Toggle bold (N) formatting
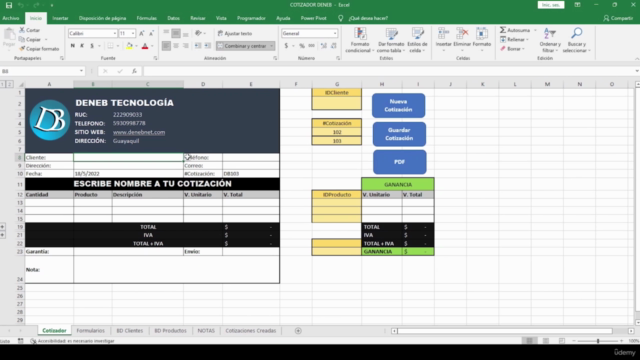Viewport: 640px width, 360px height. click(x=73, y=46)
